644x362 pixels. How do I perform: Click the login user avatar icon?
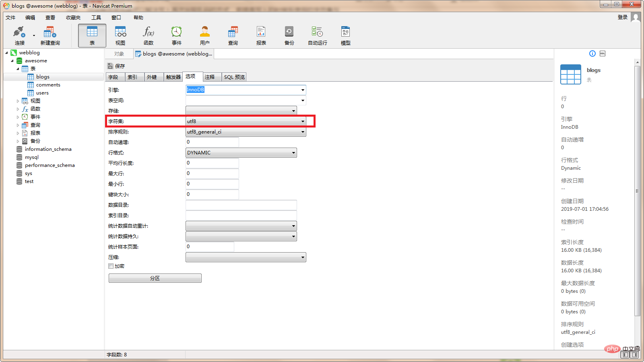pos(636,17)
